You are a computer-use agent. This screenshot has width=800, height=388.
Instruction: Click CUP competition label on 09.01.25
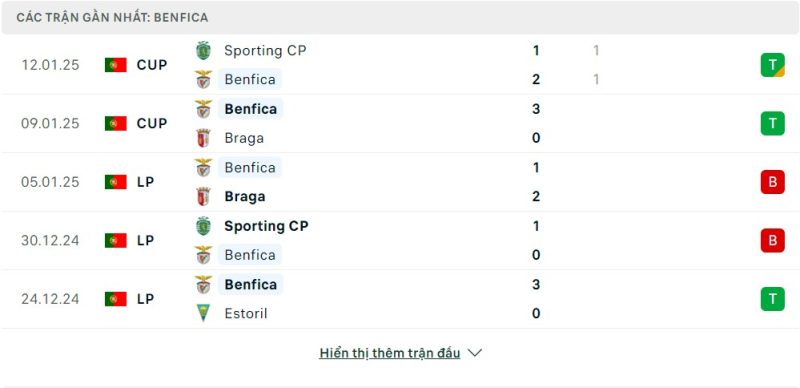point(152,124)
